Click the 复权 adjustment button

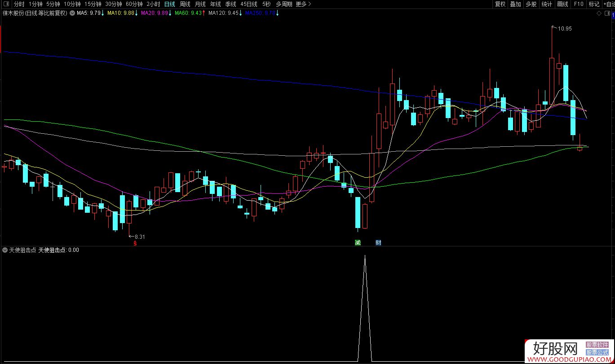click(500, 4)
